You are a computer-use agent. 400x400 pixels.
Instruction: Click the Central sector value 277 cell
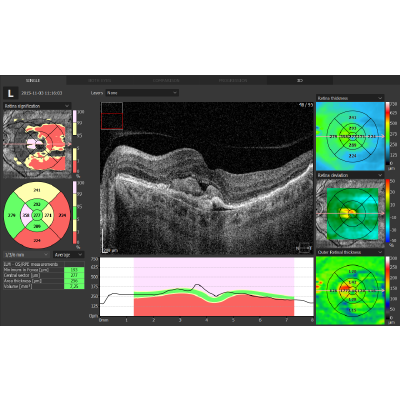pyautogui.click(x=74, y=275)
